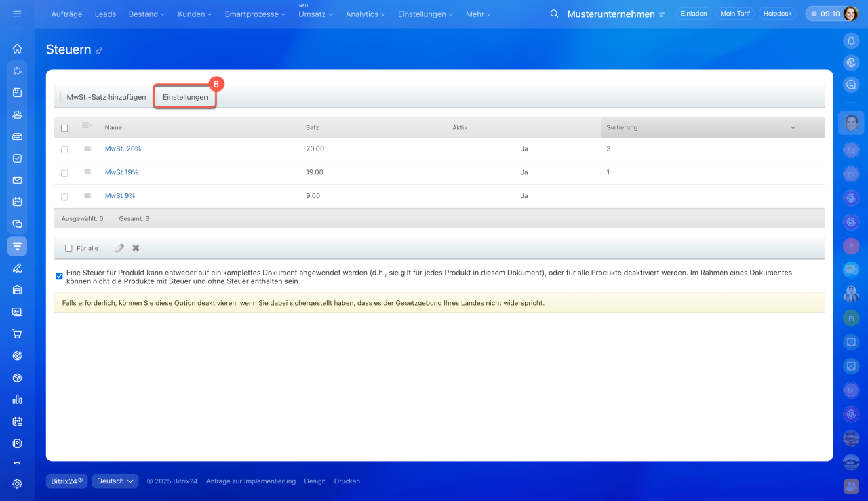This screenshot has height=501, width=868.
Task: Check the box for MwSt. 20% row
Action: pyautogui.click(x=64, y=150)
